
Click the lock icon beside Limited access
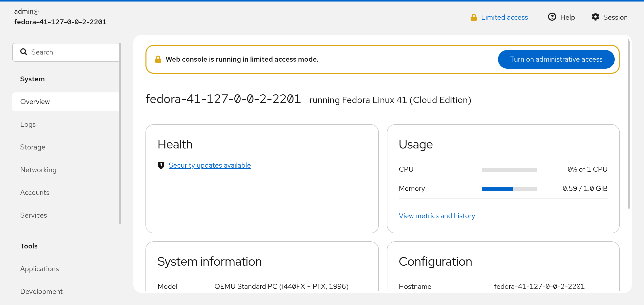474,17
